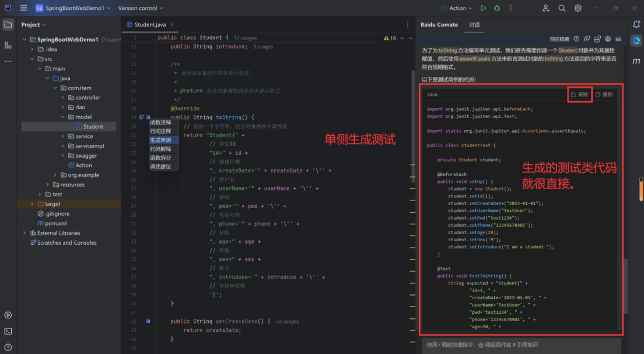Expand the target folder
The width and height of the screenshot is (644, 354).
point(32,204)
